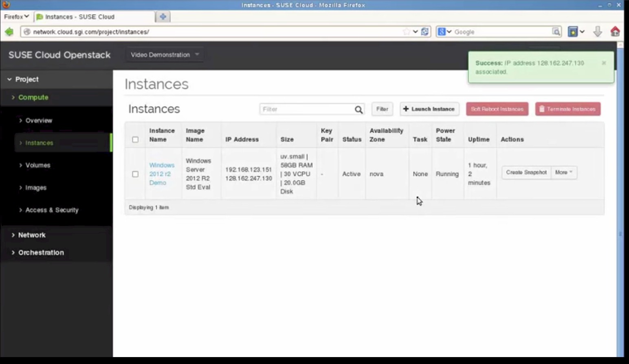Select the Instances - SUSE Cloud tab
Screen dimensions: 629x364
click(94, 17)
